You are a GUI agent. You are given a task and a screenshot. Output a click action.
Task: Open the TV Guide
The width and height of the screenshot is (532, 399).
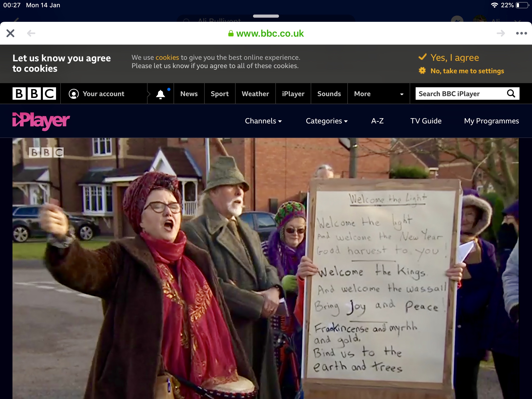[x=426, y=121]
